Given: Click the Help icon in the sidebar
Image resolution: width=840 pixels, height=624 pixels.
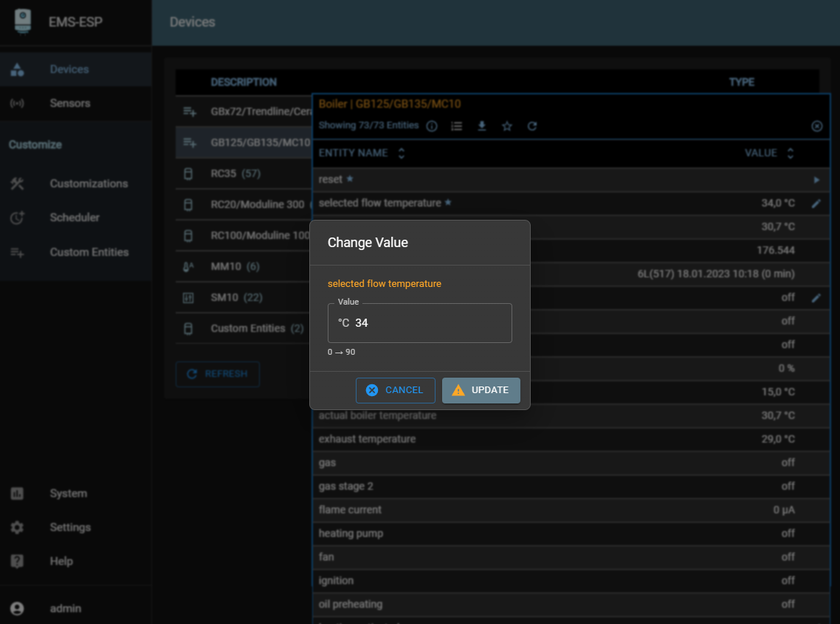Looking at the screenshot, I should [x=17, y=561].
